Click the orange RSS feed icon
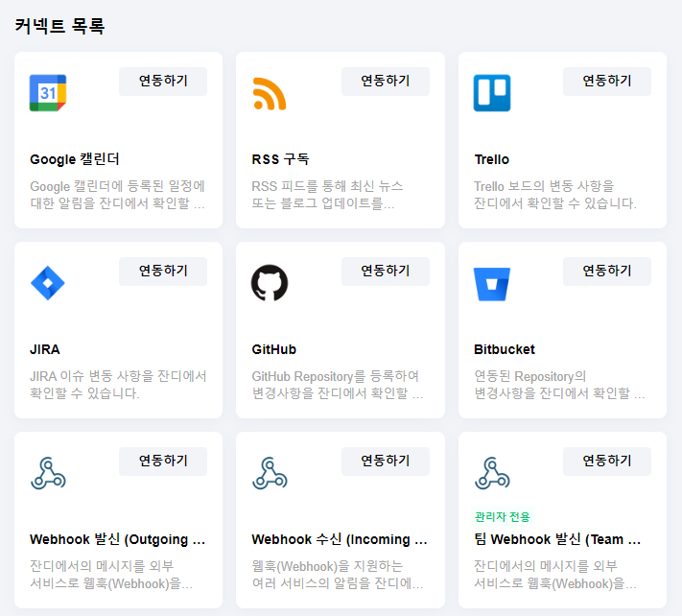 click(270, 93)
